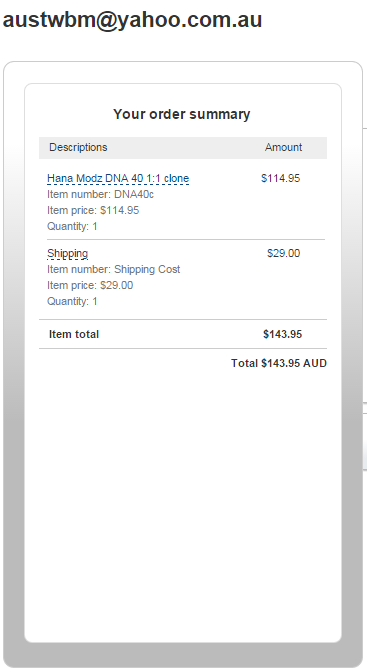This screenshot has width=367, height=671.
Task: Click Item price $29.00 text
Action: point(90,285)
